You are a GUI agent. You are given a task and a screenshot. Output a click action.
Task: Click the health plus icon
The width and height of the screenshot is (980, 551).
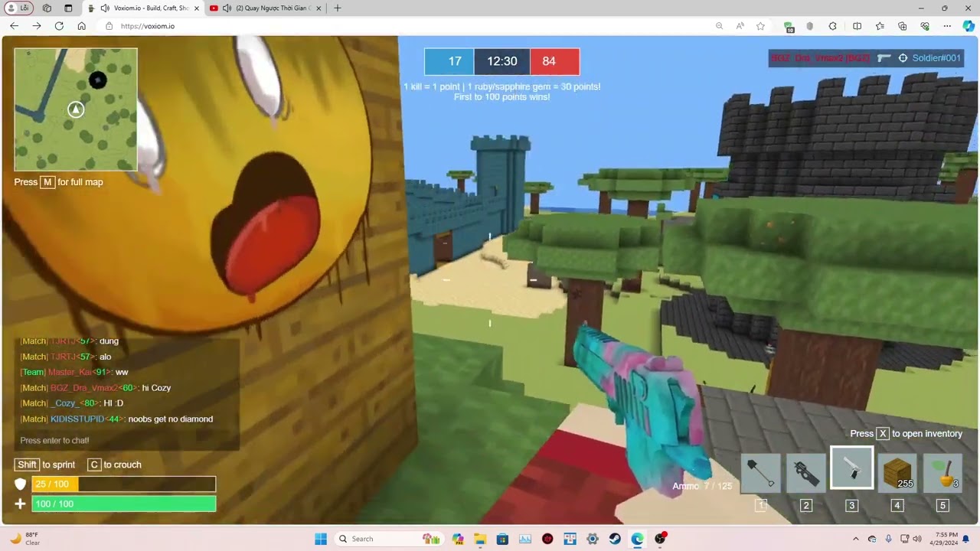(x=21, y=504)
